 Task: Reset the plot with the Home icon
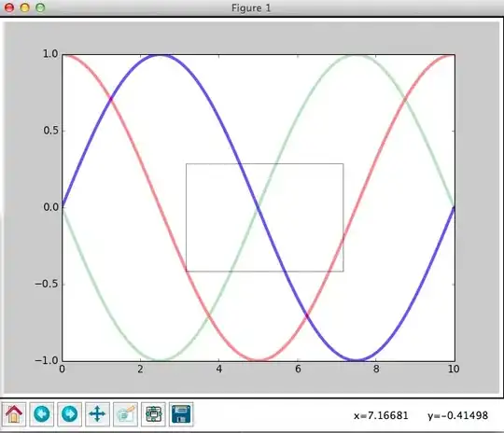pyautogui.click(x=14, y=414)
